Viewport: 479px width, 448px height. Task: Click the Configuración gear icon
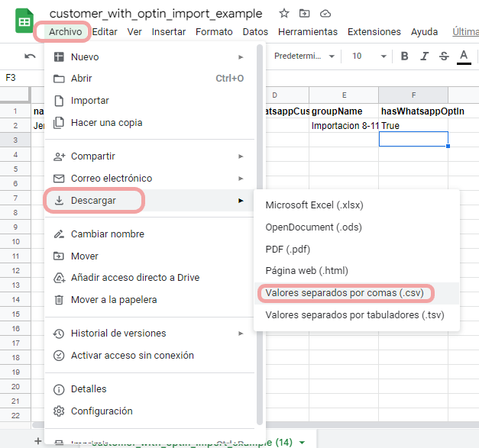coord(59,411)
